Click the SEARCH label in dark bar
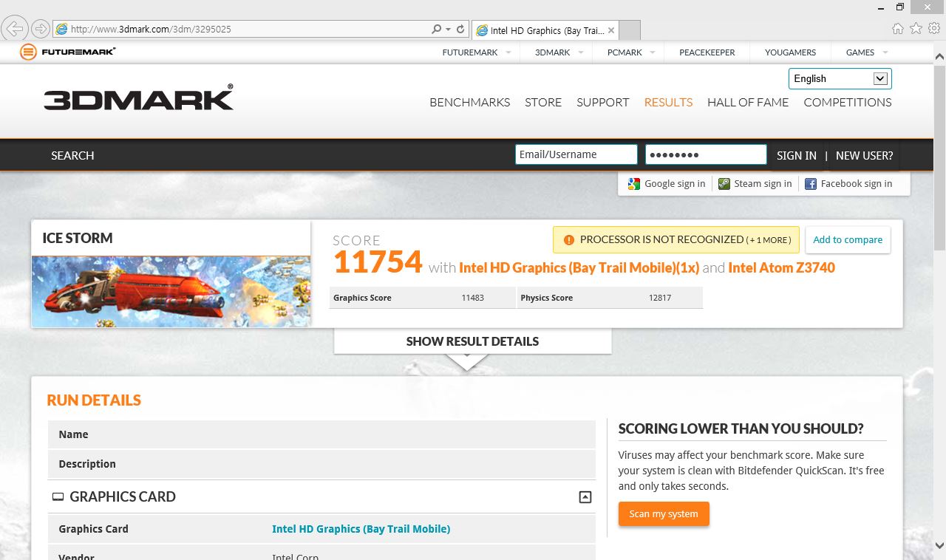The height and width of the screenshot is (560, 946). [72, 155]
